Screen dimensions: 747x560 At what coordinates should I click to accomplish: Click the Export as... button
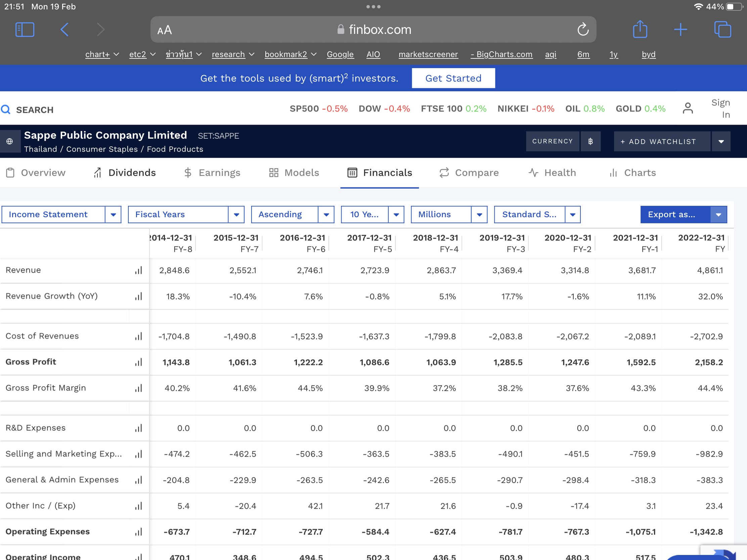pos(675,215)
